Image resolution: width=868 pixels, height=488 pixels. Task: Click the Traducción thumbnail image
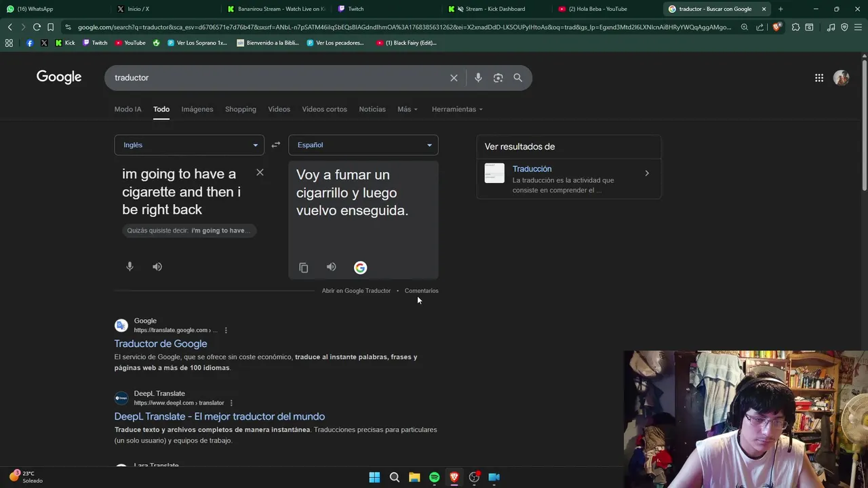pos(494,174)
